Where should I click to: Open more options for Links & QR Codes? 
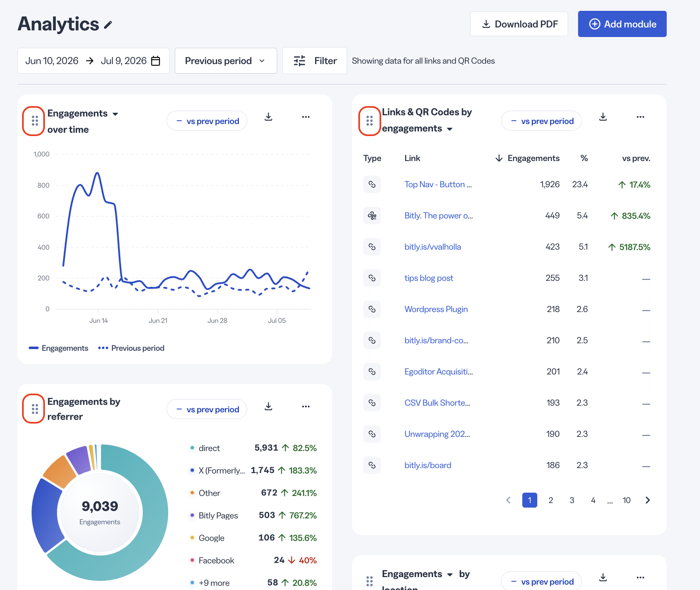pyautogui.click(x=640, y=117)
